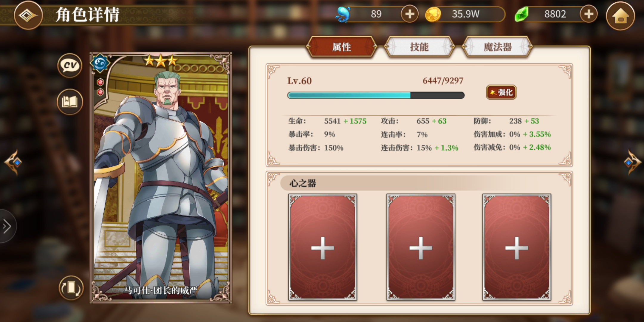Click the back diamond icon beside 角色详情

click(28, 15)
